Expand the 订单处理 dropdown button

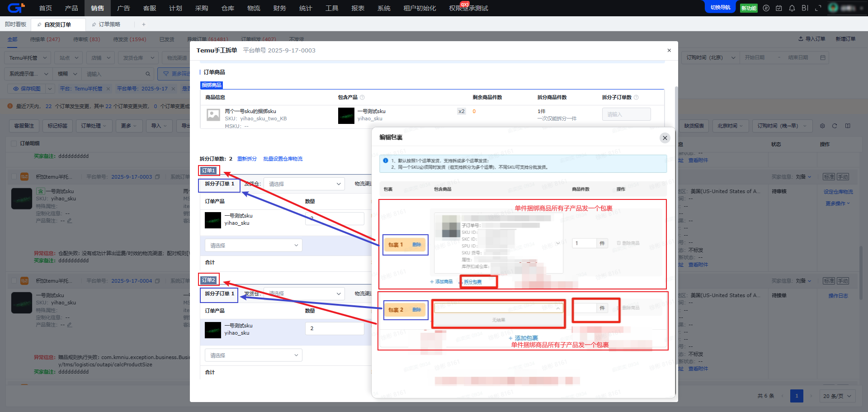tap(94, 126)
